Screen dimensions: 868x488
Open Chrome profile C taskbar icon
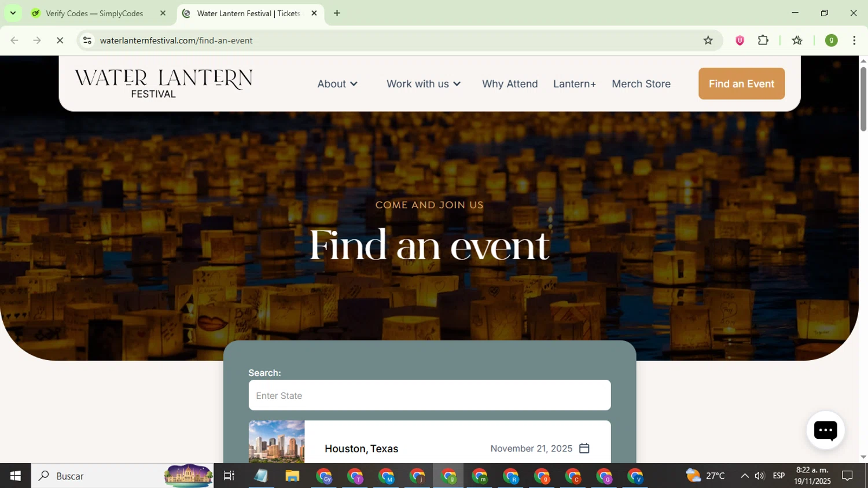pyautogui.click(x=573, y=476)
